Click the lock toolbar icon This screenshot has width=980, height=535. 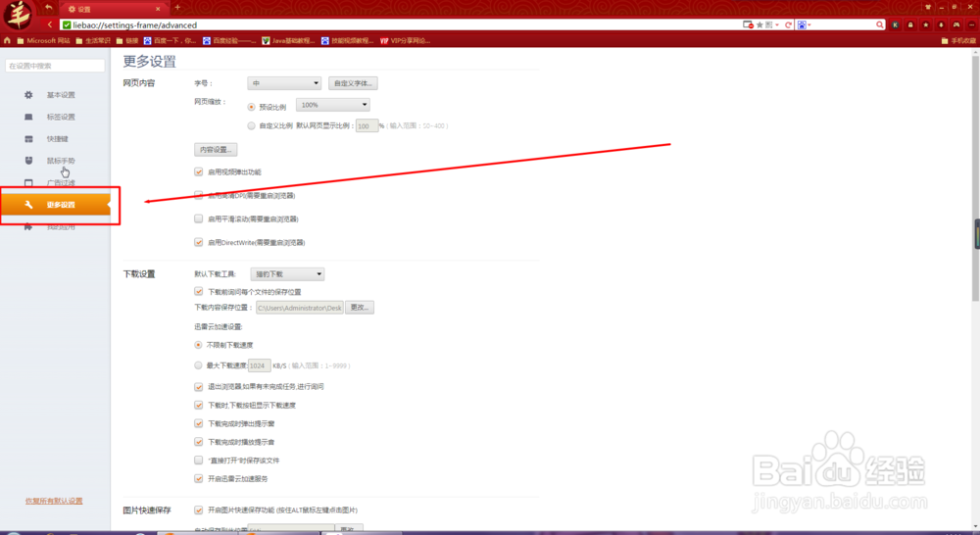(910, 25)
